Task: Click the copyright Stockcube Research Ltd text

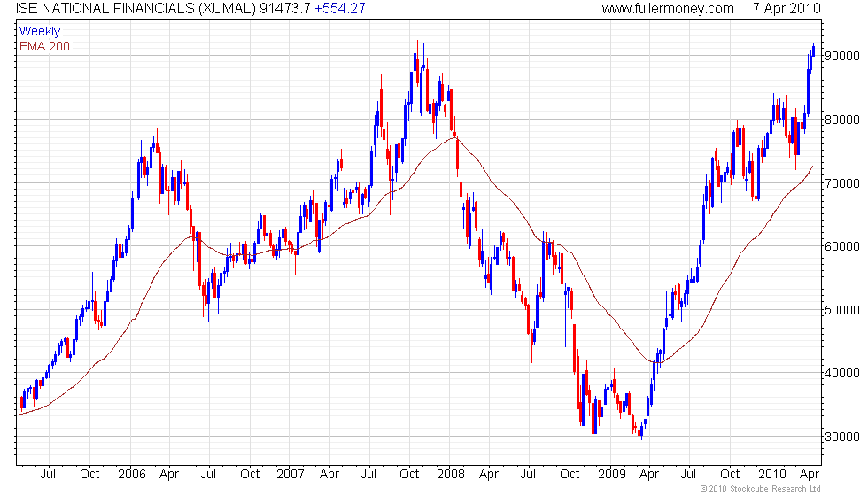Action: (761, 488)
